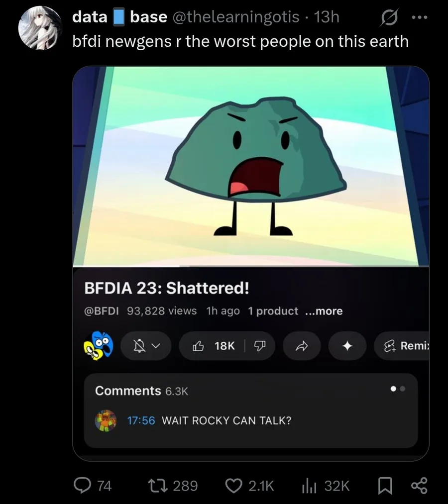Image resolution: width=448 pixels, height=504 pixels.
Task: Retweet the post showing 289 reposts
Action: pos(172,486)
